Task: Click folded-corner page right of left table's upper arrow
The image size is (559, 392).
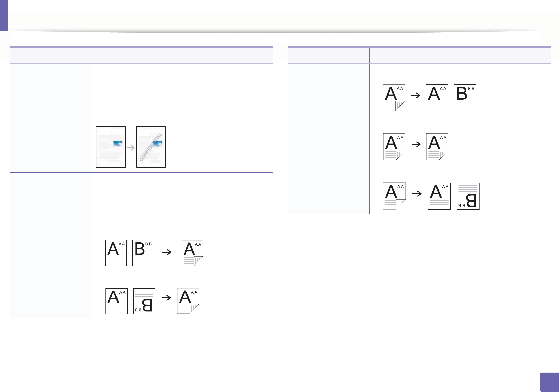Action: pos(192,253)
